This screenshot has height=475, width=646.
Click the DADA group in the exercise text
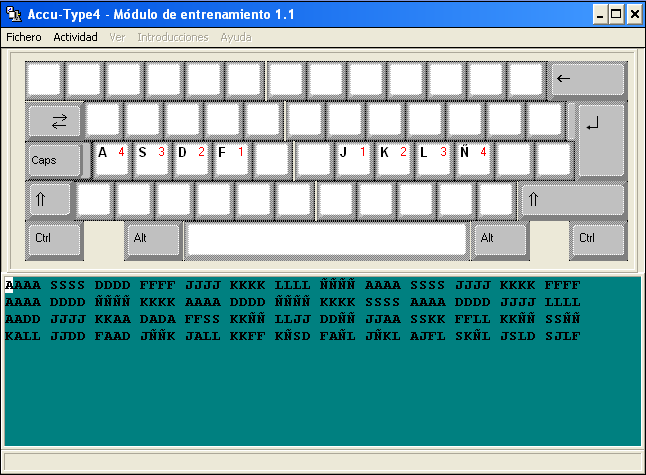click(157, 319)
